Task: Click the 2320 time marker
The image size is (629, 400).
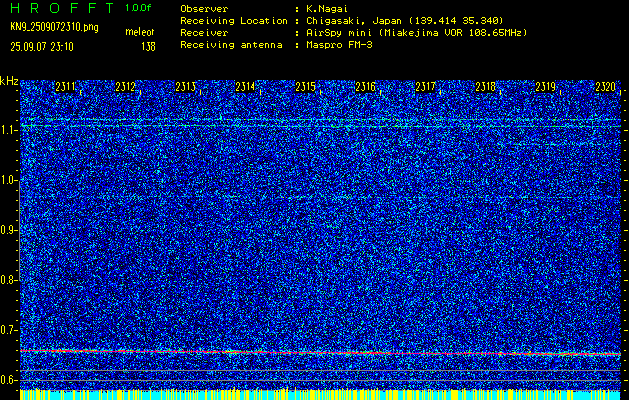Action: [x=605, y=87]
